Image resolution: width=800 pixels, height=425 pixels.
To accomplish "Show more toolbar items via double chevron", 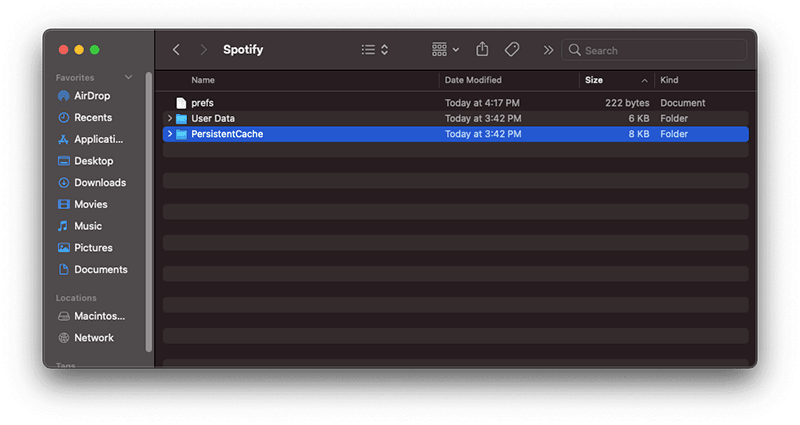I will tap(548, 50).
